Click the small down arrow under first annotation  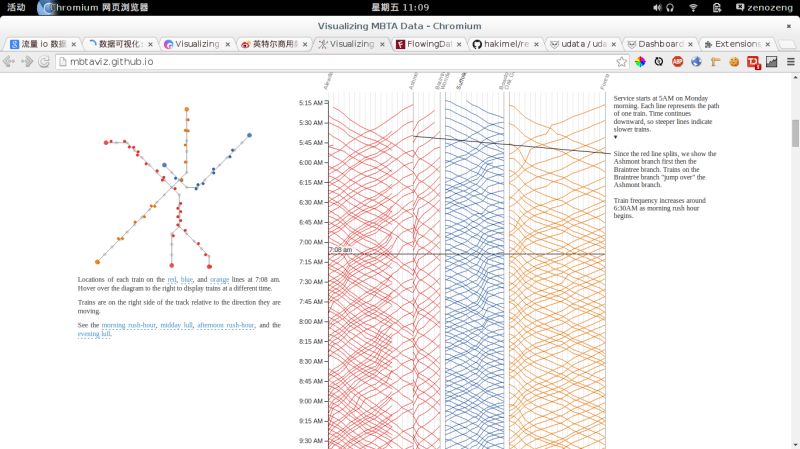615,137
